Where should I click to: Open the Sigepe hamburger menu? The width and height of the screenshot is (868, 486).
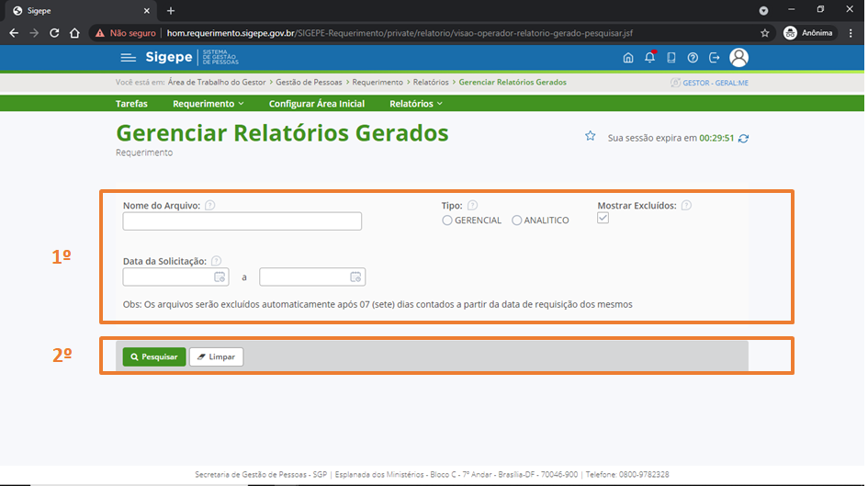[128, 58]
